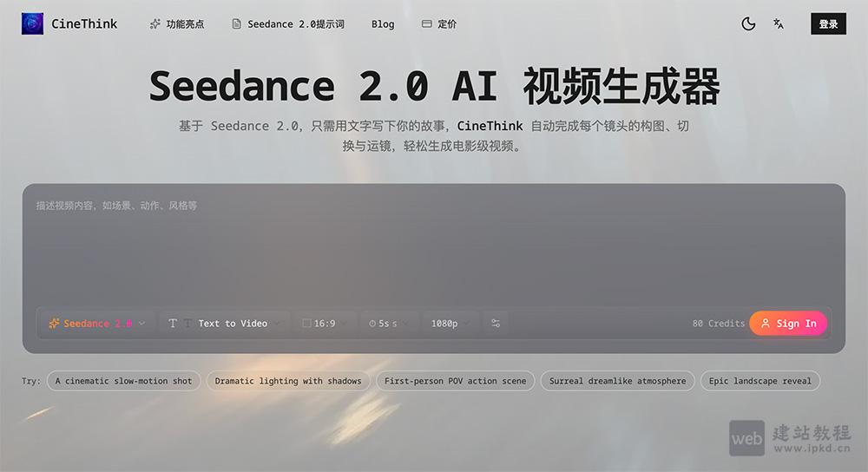Go to the Blog page
868x472 pixels.
point(383,24)
